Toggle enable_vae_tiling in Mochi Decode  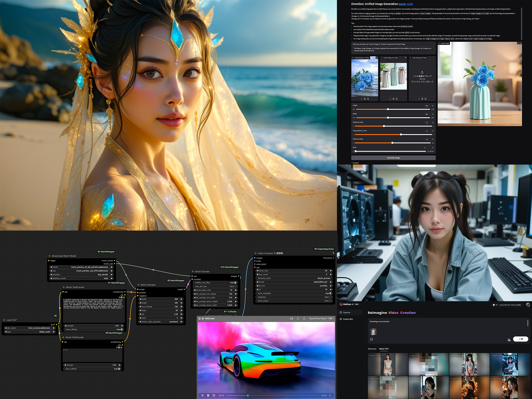click(235, 283)
